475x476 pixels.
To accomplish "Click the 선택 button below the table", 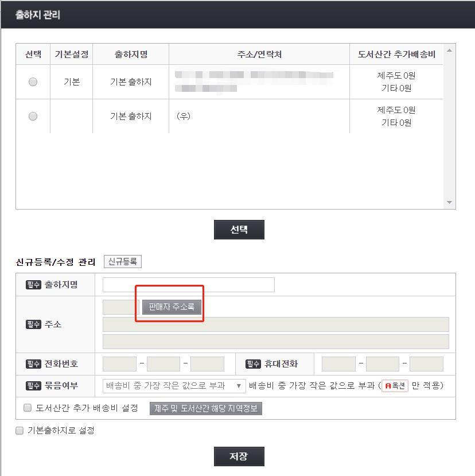I will 239,229.
